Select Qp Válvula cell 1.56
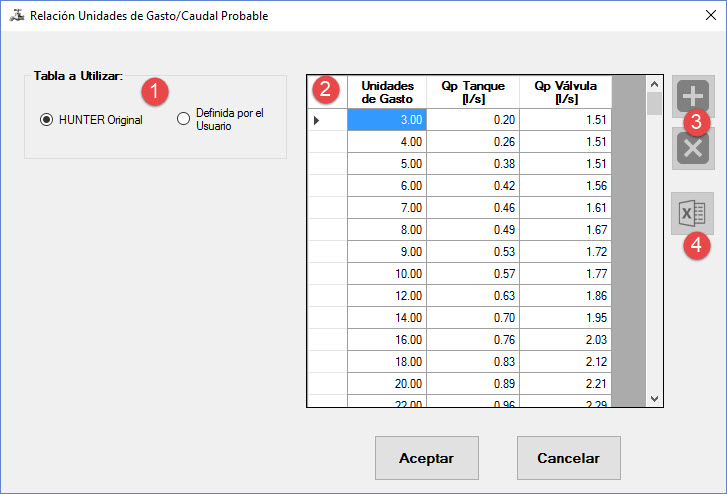 pyautogui.click(x=566, y=186)
